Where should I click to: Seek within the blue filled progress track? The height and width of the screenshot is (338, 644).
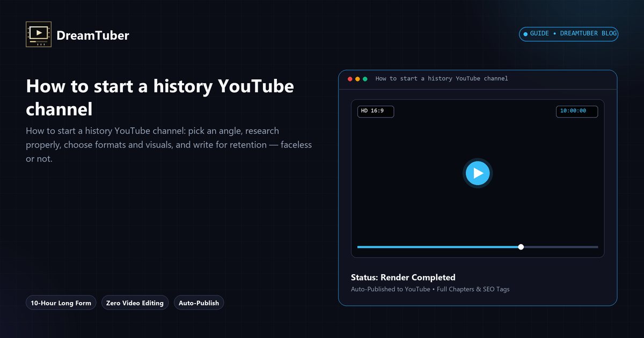[x=439, y=247]
